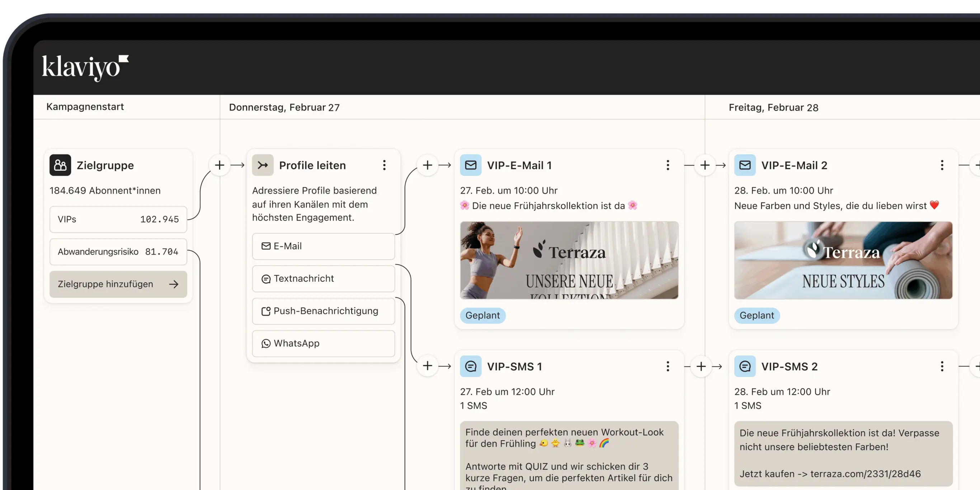The image size is (980, 490).
Task: Click the Zielgruppe card title
Action: [x=105, y=165]
